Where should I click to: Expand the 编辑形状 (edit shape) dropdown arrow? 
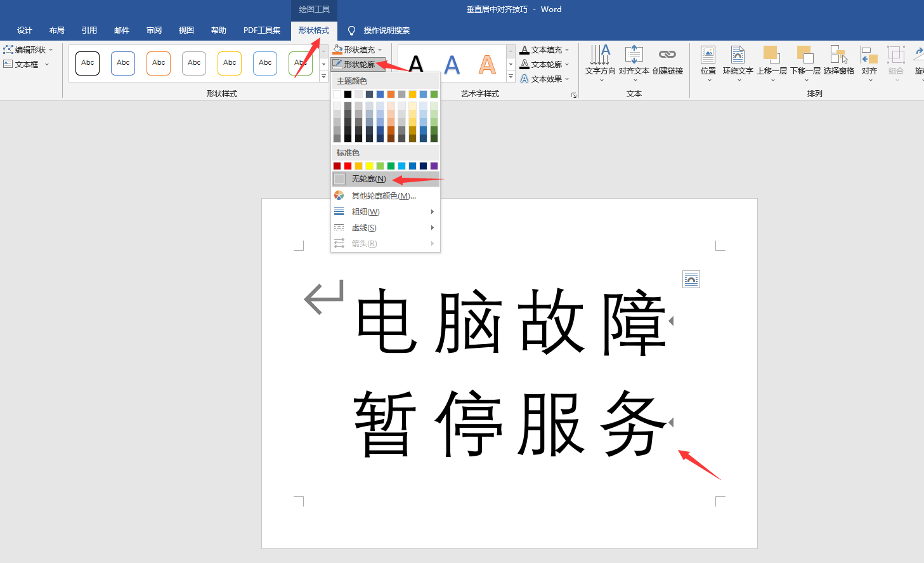tap(51, 50)
